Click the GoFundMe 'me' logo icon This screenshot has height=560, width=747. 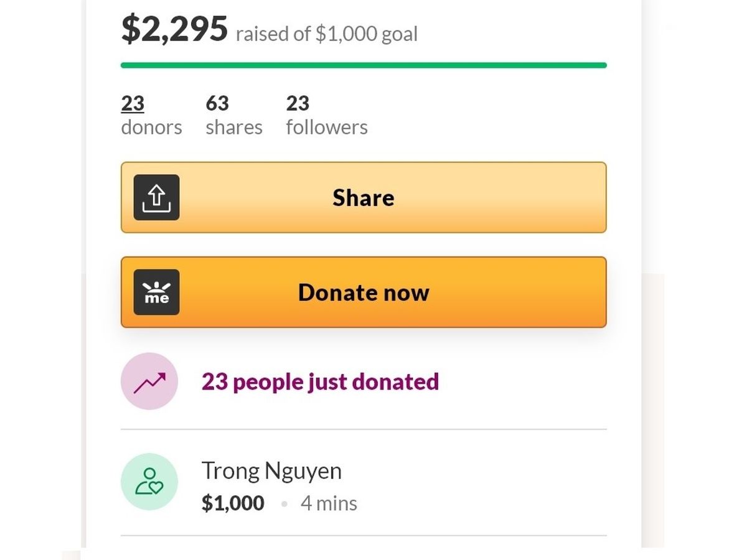coord(156,292)
